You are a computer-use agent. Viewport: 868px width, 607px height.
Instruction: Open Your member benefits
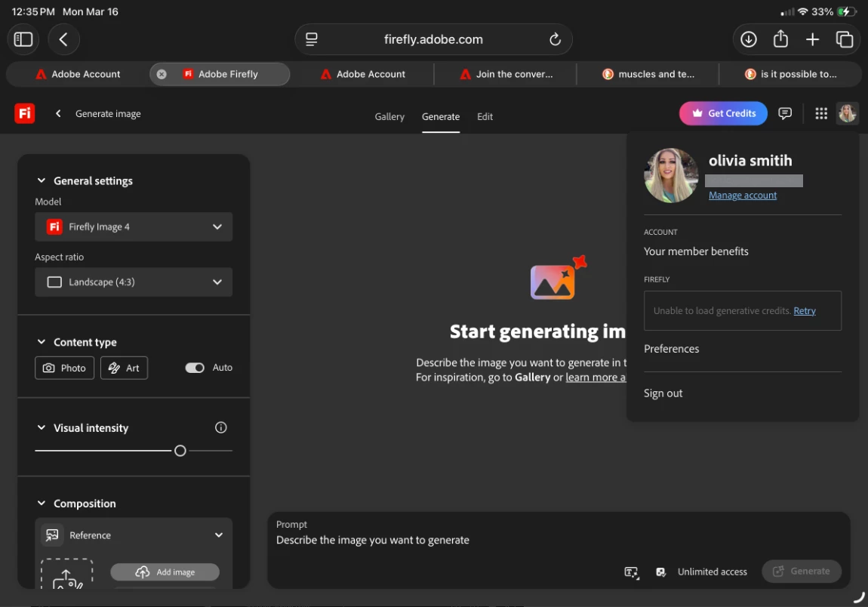[696, 251]
